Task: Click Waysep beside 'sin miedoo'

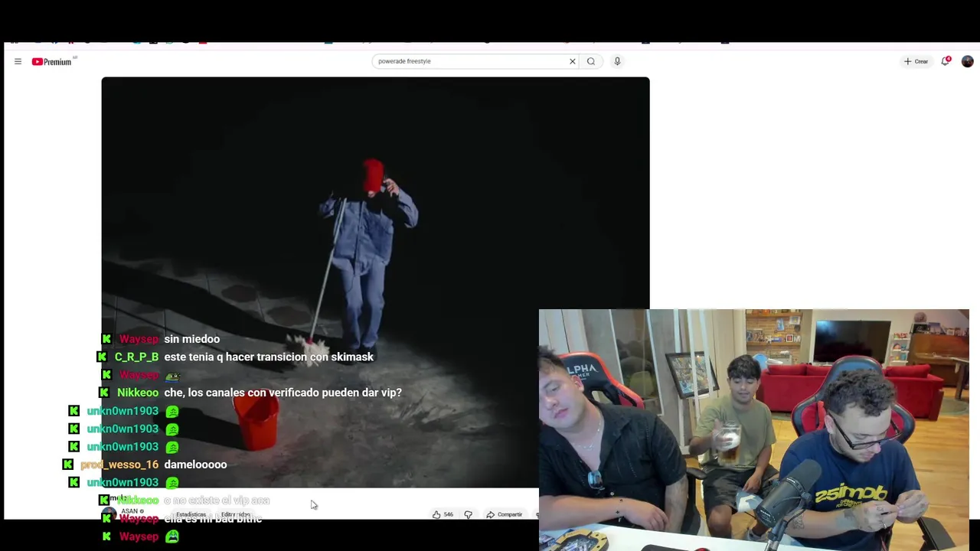Action: 139,339
